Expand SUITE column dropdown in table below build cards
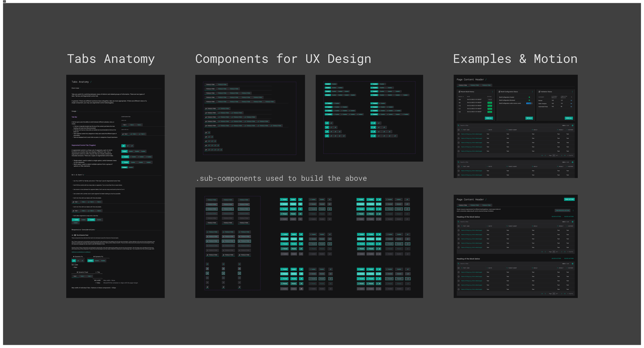The height and width of the screenshot is (348, 644). [x=487, y=130]
